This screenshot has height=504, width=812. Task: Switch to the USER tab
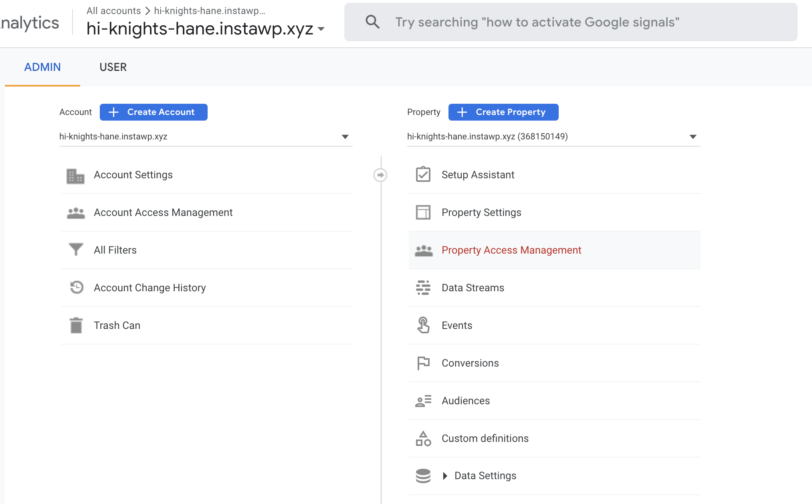point(113,67)
